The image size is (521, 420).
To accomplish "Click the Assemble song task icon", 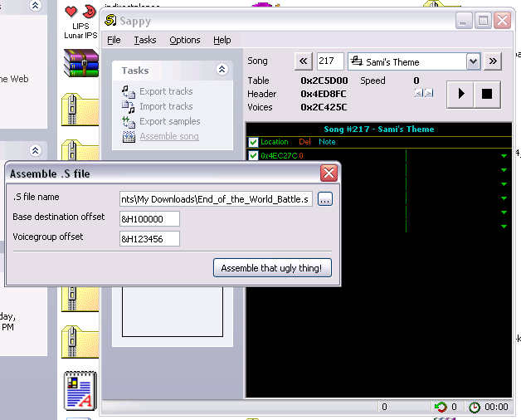I will pyautogui.click(x=129, y=137).
